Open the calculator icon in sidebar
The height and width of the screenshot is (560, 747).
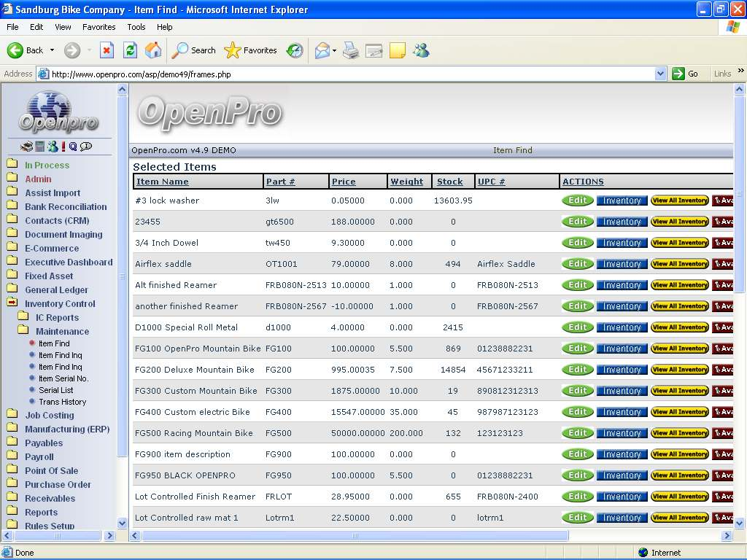click(39, 147)
